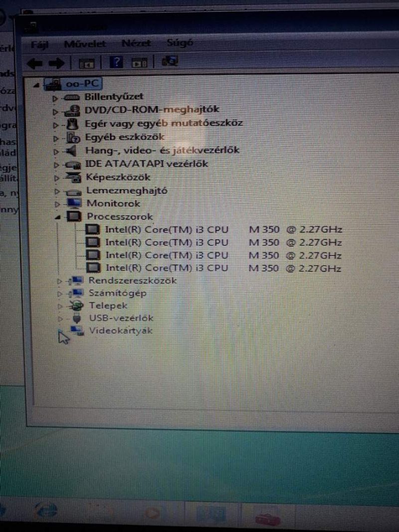This screenshot has height=532, width=399.
Task: Select the DVD/CD-ROM-meghajtók label
Action: pos(152,110)
